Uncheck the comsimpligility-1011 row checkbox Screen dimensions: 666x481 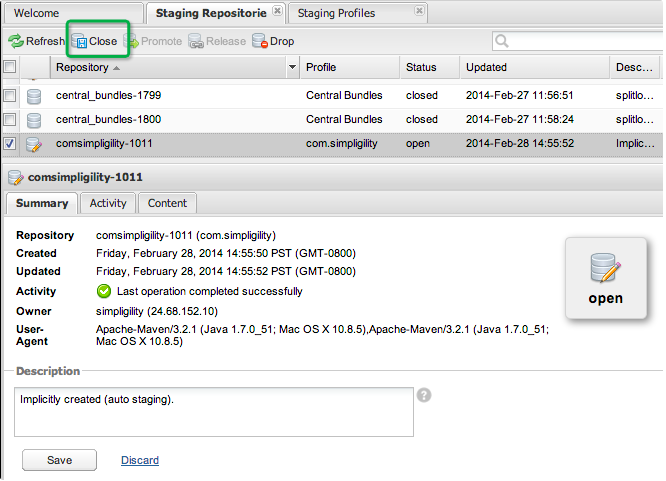(x=9, y=144)
